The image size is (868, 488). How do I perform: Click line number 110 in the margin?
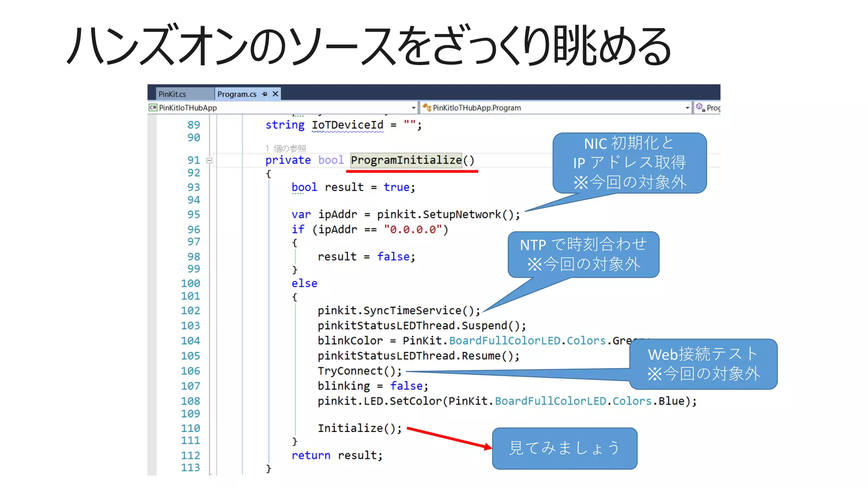pyautogui.click(x=190, y=428)
